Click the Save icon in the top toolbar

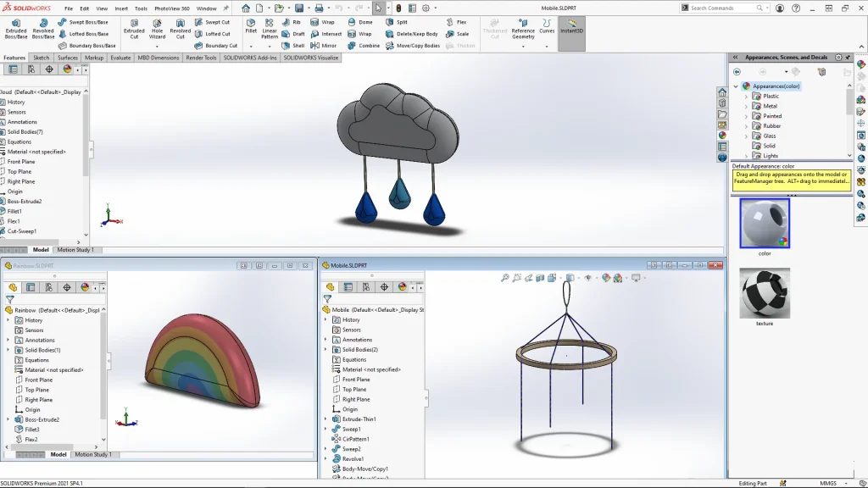click(x=298, y=8)
